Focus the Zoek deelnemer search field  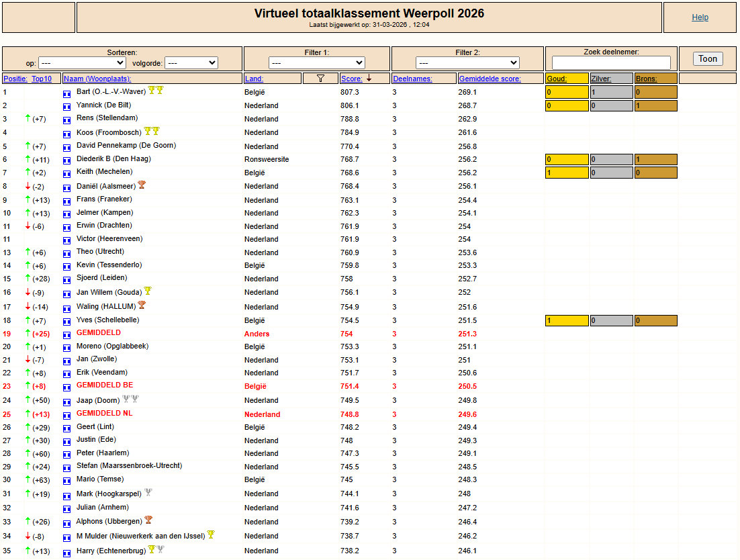(611, 62)
